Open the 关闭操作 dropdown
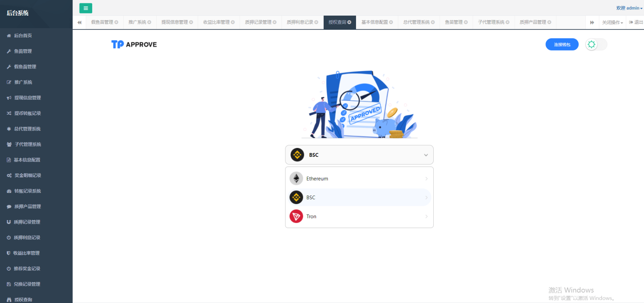This screenshot has height=303, width=644. tap(612, 23)
